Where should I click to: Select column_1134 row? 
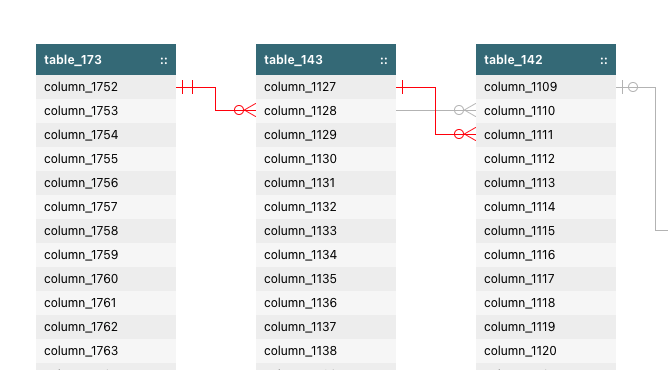pos(326,255)
